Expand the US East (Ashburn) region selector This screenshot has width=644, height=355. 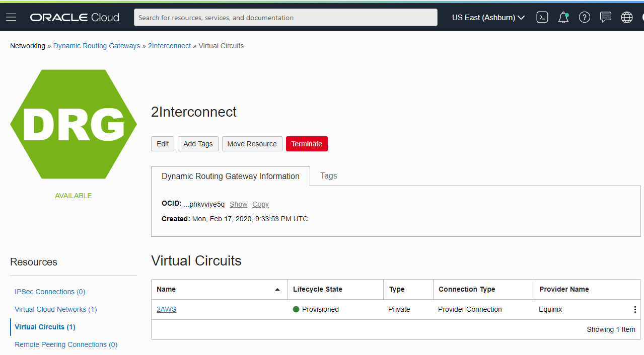point(488,18)
